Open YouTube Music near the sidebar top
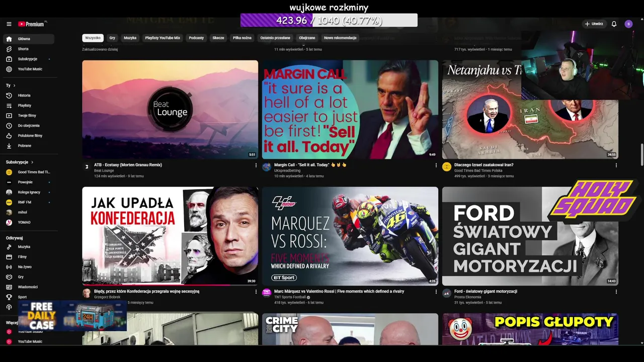 (x=28, y=69)
